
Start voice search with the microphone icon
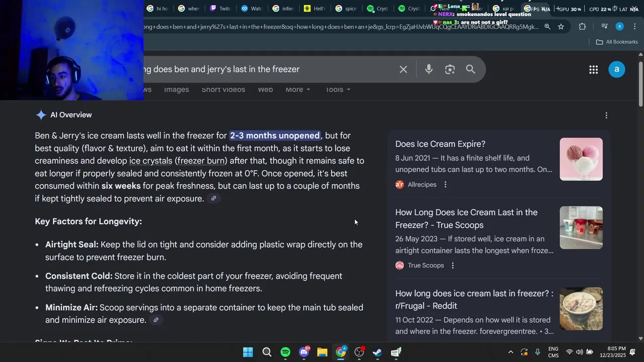tap(429, 69)
